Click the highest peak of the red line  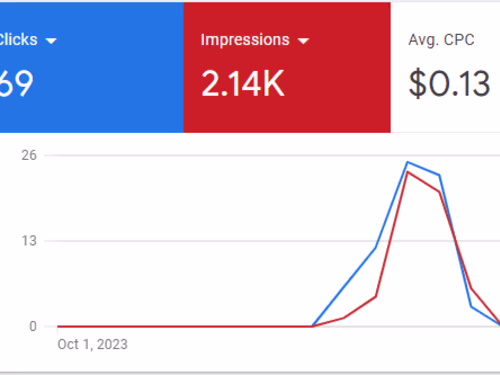[x=407, y=172]
